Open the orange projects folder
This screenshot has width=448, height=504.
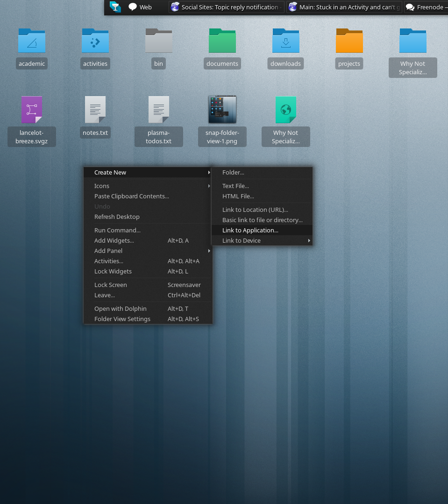tap(349, 41)
